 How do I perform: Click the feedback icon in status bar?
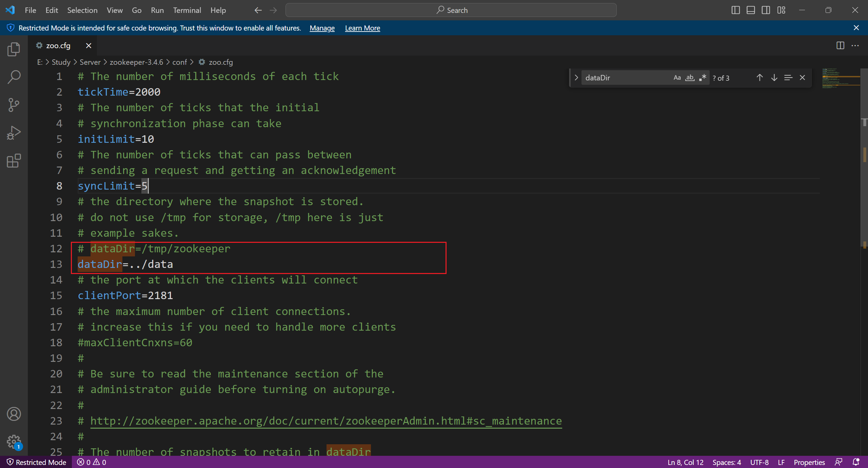point(839,462)
